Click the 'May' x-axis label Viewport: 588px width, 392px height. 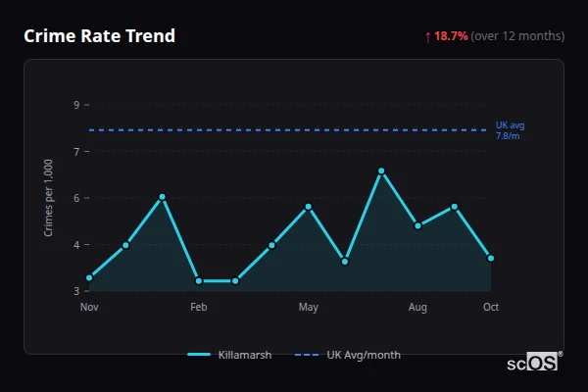click(309, 307)
